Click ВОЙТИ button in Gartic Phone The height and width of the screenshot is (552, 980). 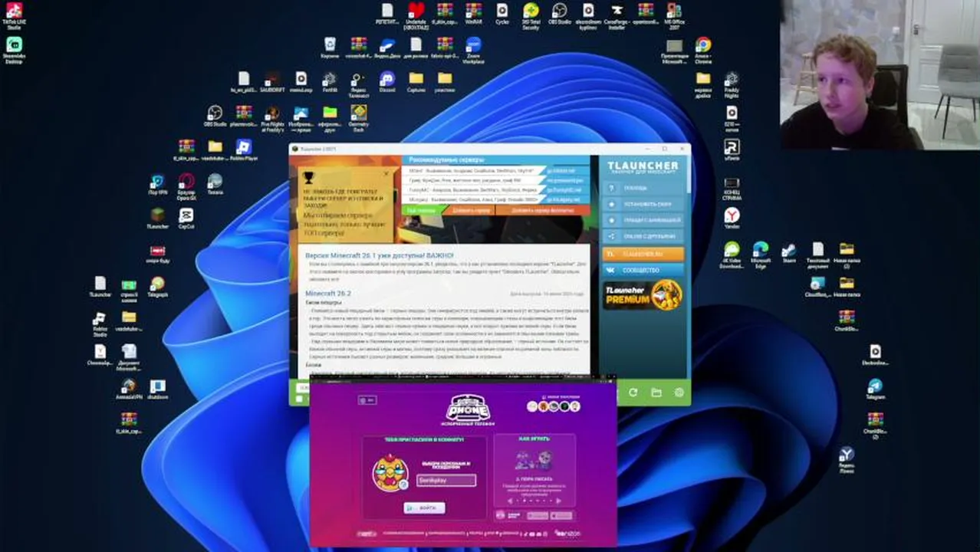[424, 508]
